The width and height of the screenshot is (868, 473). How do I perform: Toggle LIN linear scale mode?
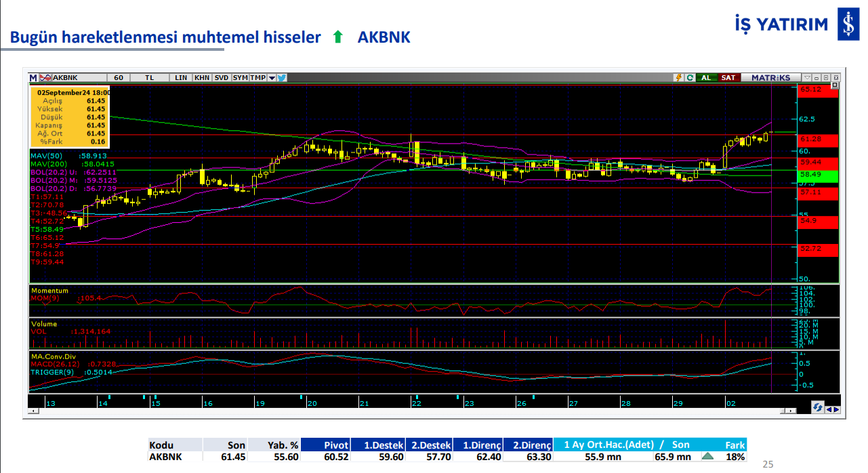pyautogui.click(x=181, y=77)
